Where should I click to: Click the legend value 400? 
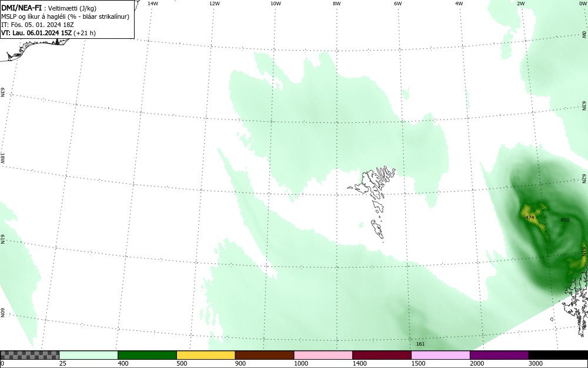point(123,363)
